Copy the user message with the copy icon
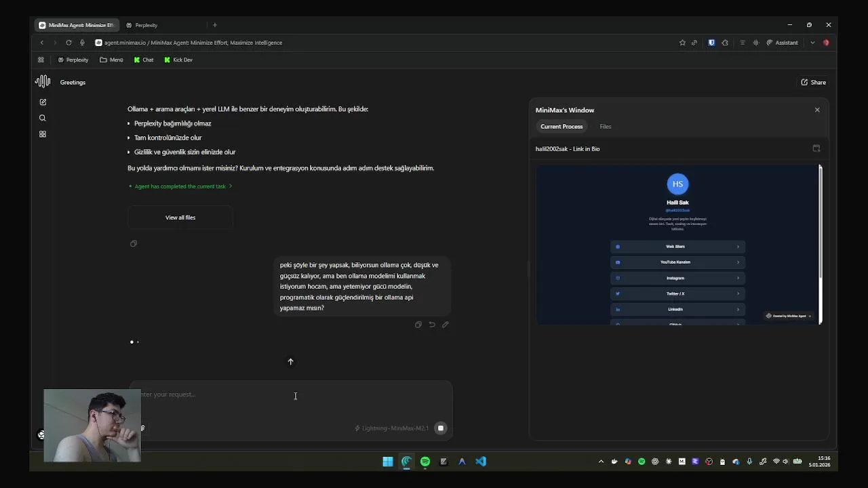 tap(418, 325)
